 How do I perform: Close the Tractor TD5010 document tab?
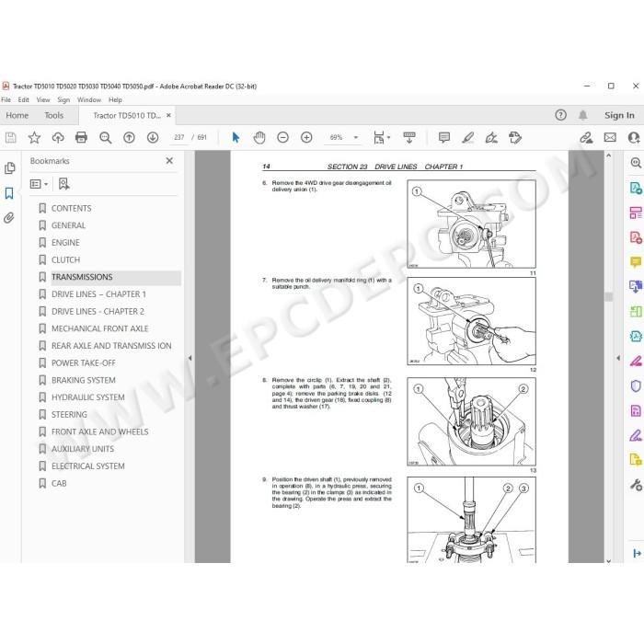[168, 115]
